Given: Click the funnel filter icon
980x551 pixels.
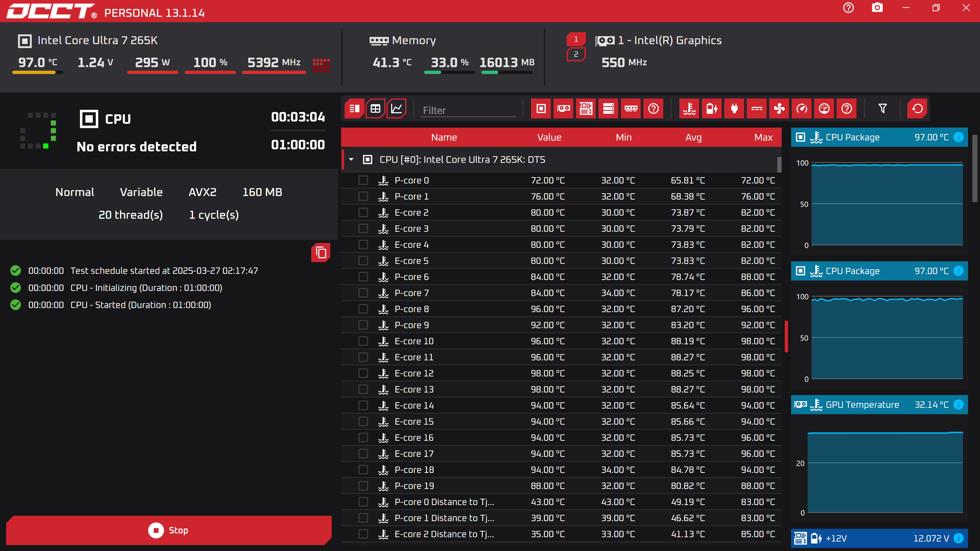Looking at the screenshot, I should (x=882, y=109).
